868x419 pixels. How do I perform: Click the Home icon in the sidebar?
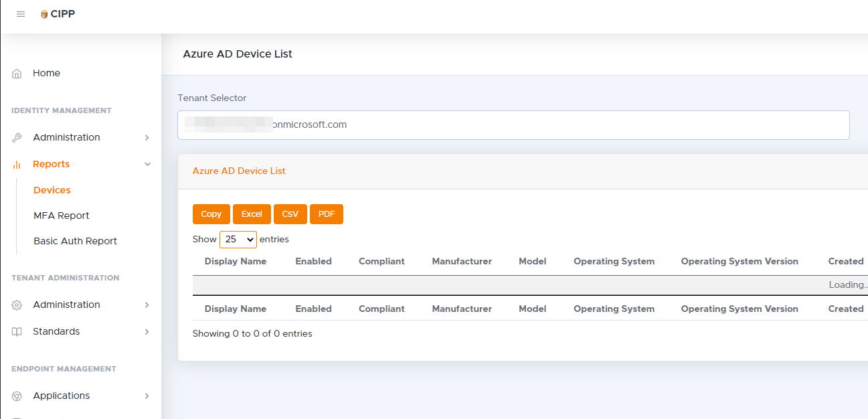tap(17, 73)
